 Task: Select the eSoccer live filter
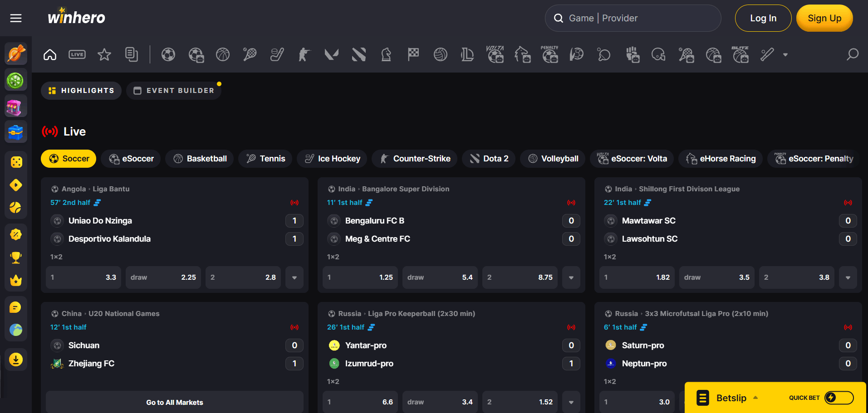pyautogui.click(x=131, y=159)
